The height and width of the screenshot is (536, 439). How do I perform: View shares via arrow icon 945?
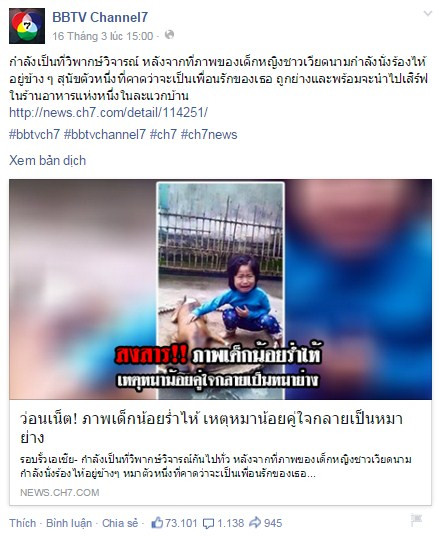(266, 523)
